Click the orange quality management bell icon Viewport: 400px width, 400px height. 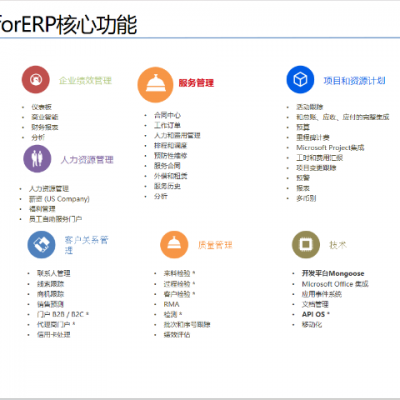[x=174, y=245]
